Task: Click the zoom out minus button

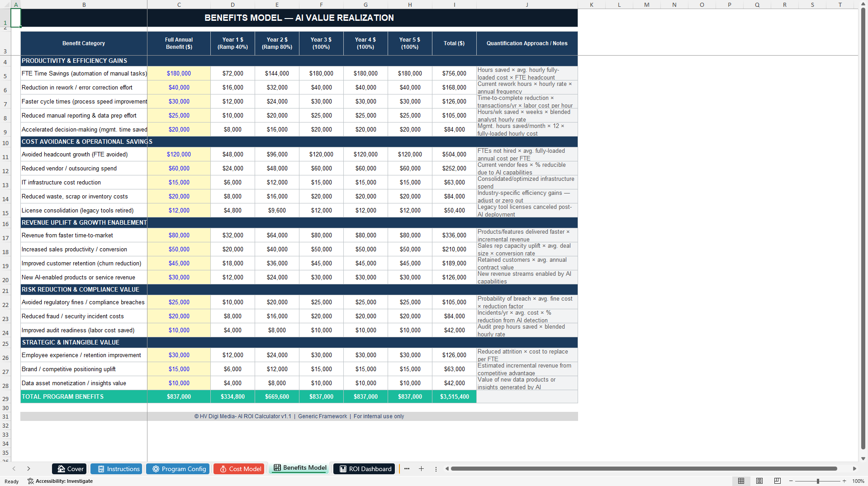Action: [x=791, y=481]
